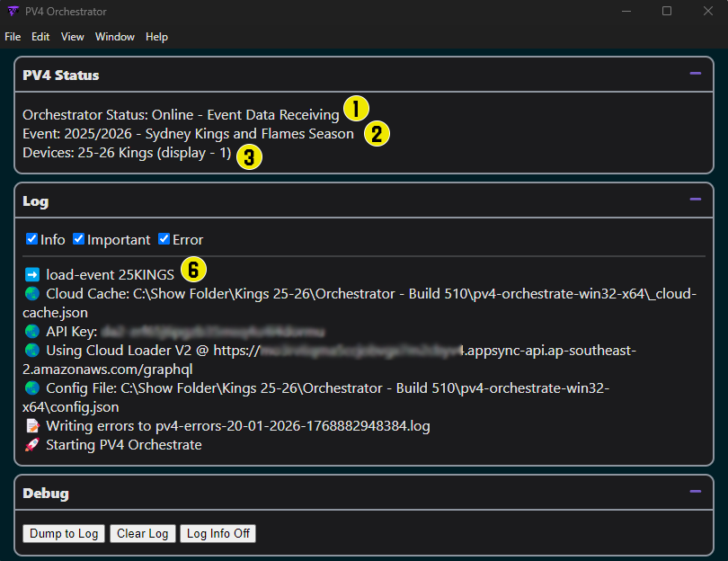Viewport: 728px width, 561px height.
Task: Click the Debug panel heading
Action: coord(46,494)
